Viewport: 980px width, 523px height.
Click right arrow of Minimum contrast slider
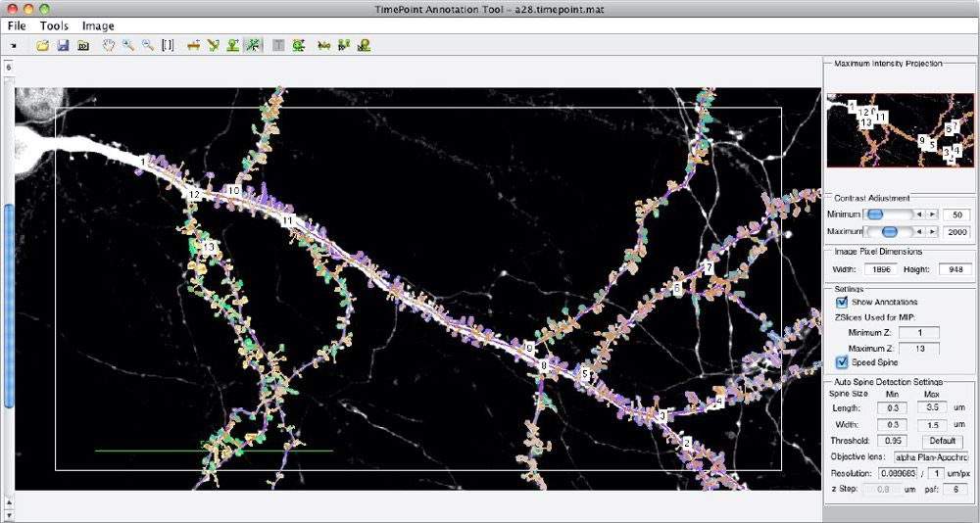(932, 214)
